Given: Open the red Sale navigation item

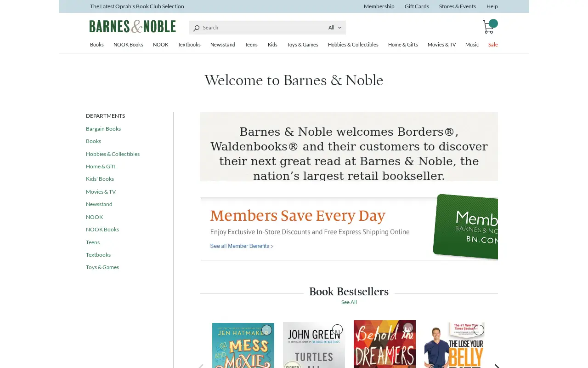Looking at the screenshot, I should pos(493,45).
